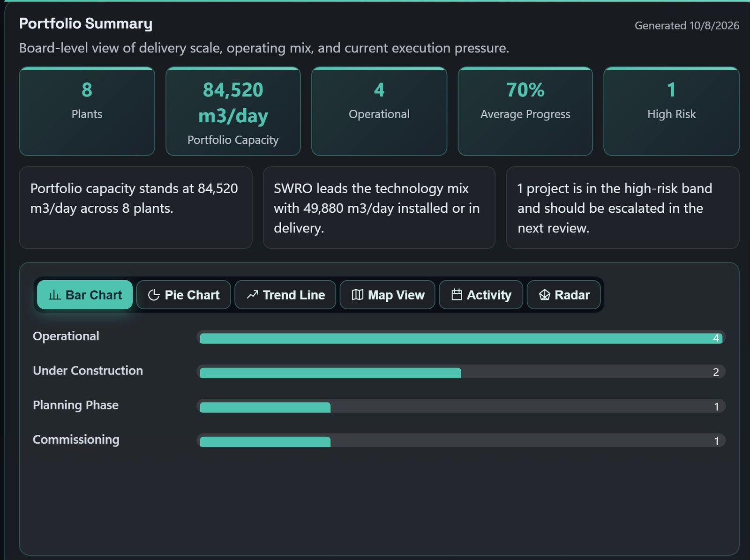Open the Trend Line tab label
The height and width of the screenshot is (560, 750).
pos(294,295)
